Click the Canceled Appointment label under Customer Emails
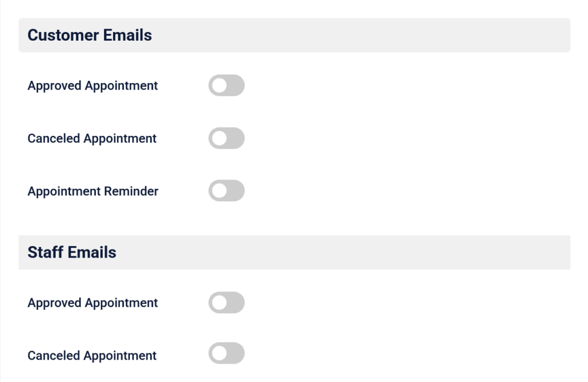The width and height of the screenshot is (588, 382). [x=91, y=138]
